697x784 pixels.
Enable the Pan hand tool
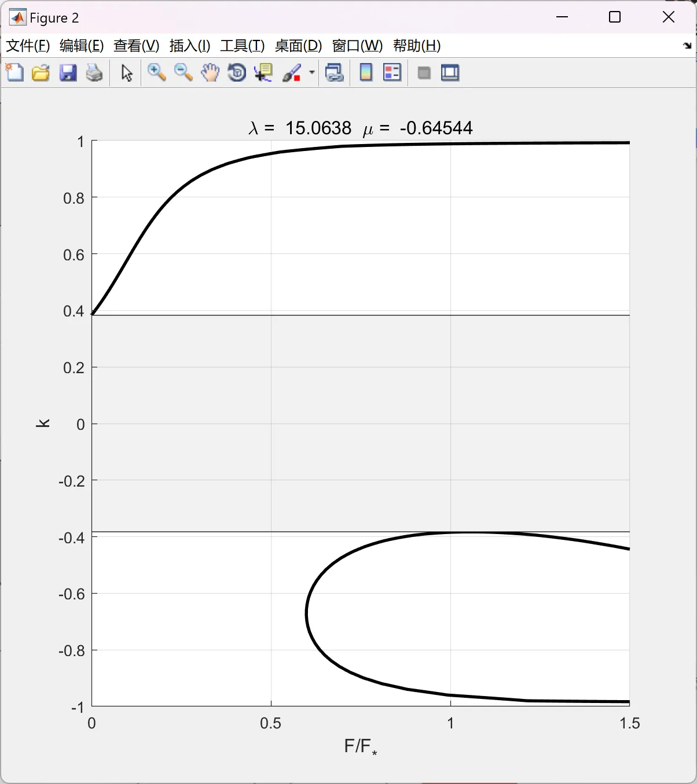pos(210,73)
